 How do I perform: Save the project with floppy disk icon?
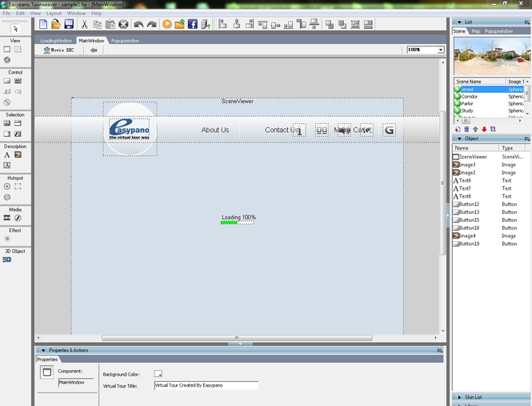coord(69,24)
